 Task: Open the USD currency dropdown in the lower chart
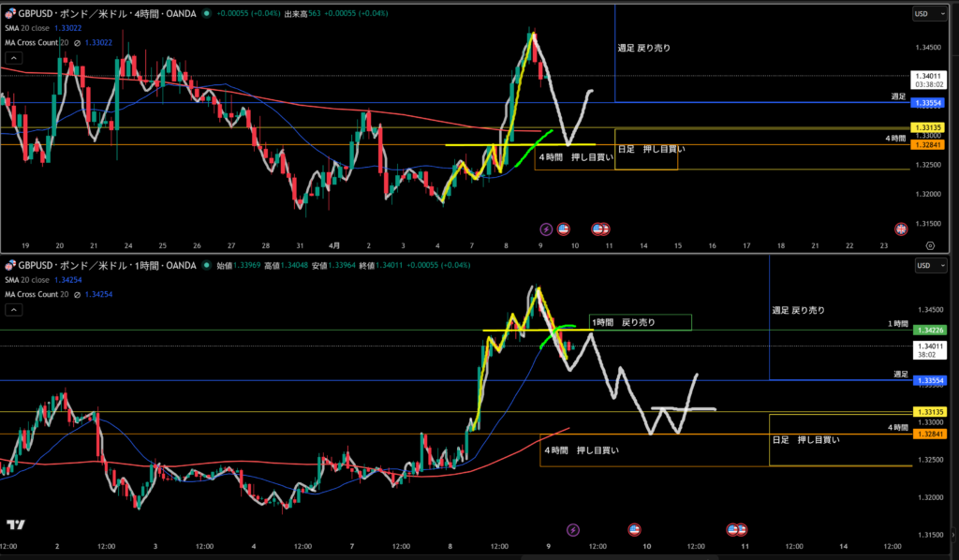point(927,266)
